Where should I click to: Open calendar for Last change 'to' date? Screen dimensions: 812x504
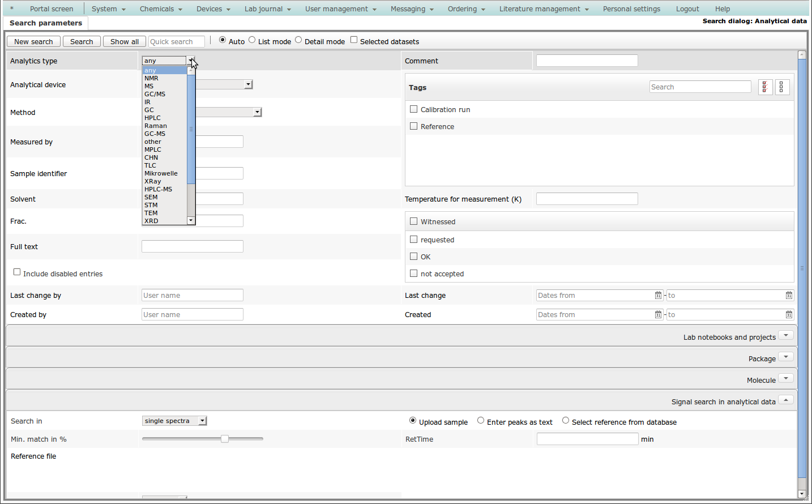[x=789, y=296]
